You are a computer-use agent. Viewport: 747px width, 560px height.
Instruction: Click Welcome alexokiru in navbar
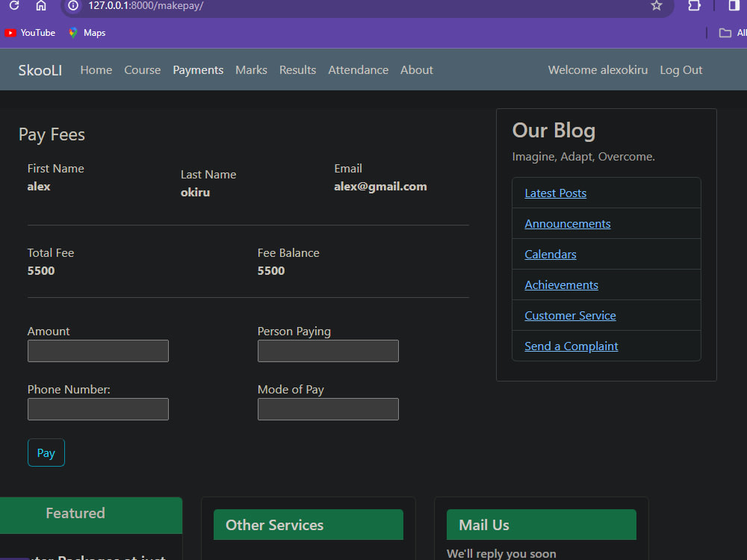pos(598,70)
